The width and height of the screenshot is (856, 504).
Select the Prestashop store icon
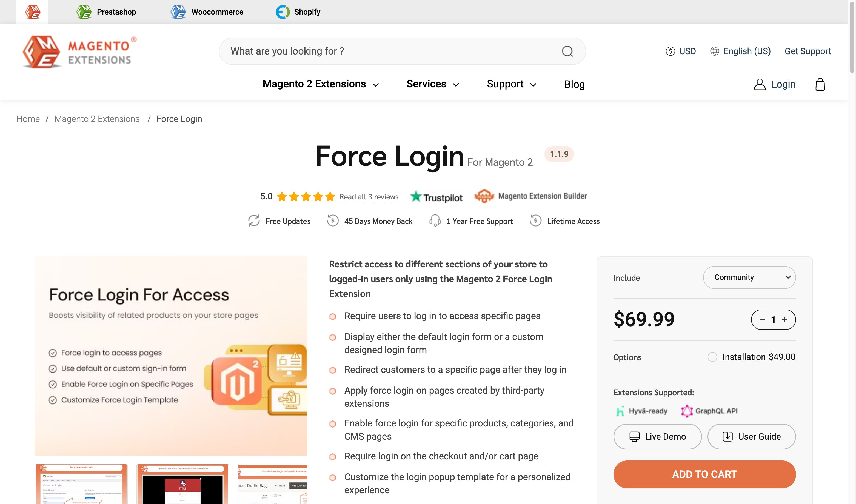tap(84, 12)
